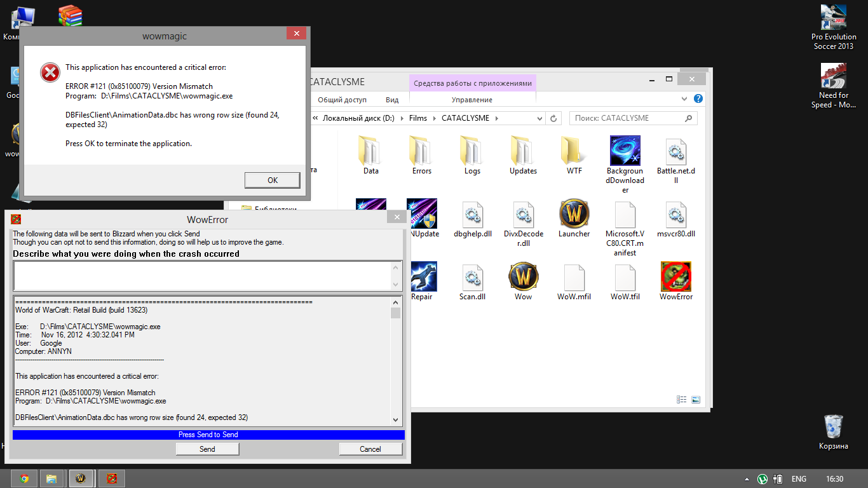868x488 pixels.
Task: Select the Wow application icon
Action: pos(524,281)
